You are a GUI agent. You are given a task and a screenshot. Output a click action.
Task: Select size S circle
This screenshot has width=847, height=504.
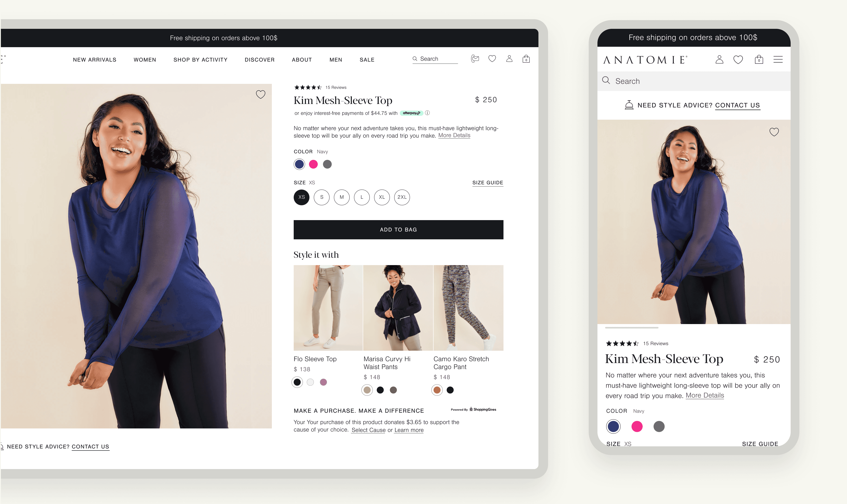(x=321, y=197)
